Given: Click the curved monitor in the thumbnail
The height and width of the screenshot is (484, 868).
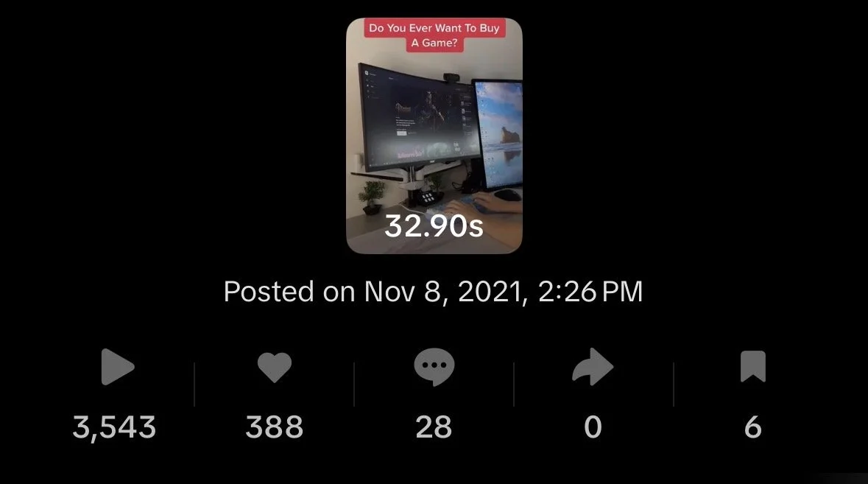Looking at the screenshot, I should tap(418, 119).
